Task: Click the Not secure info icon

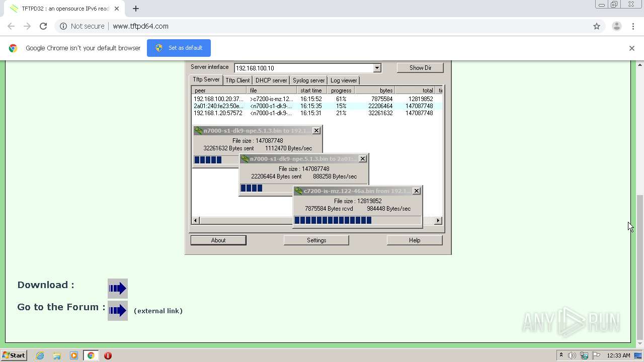Action: tap(63, 26)
